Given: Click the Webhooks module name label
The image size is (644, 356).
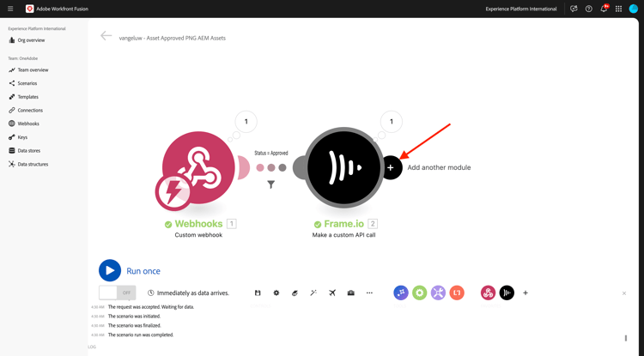Looking at the screenshot, I should pos(199,224).
